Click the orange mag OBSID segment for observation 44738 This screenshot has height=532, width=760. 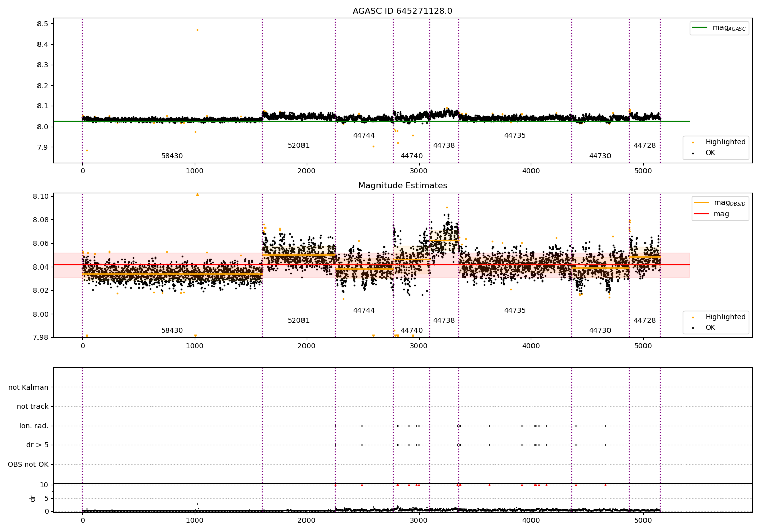(444, 240)
